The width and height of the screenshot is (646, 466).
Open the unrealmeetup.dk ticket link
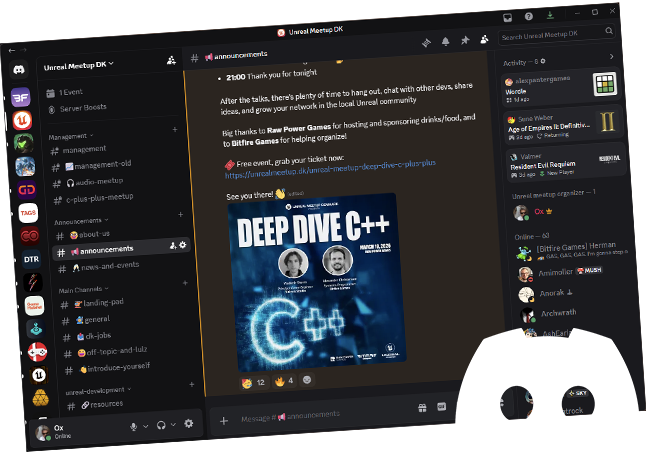pos(330,169)
